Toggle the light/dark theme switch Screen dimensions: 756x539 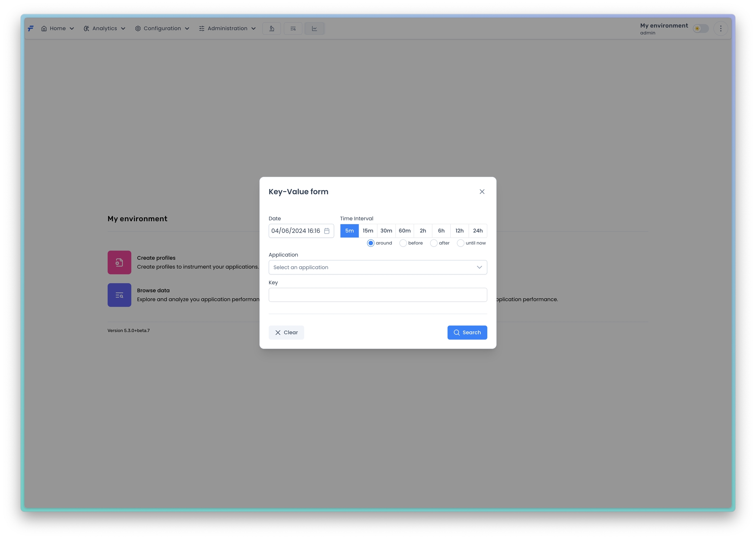point(701,29)
